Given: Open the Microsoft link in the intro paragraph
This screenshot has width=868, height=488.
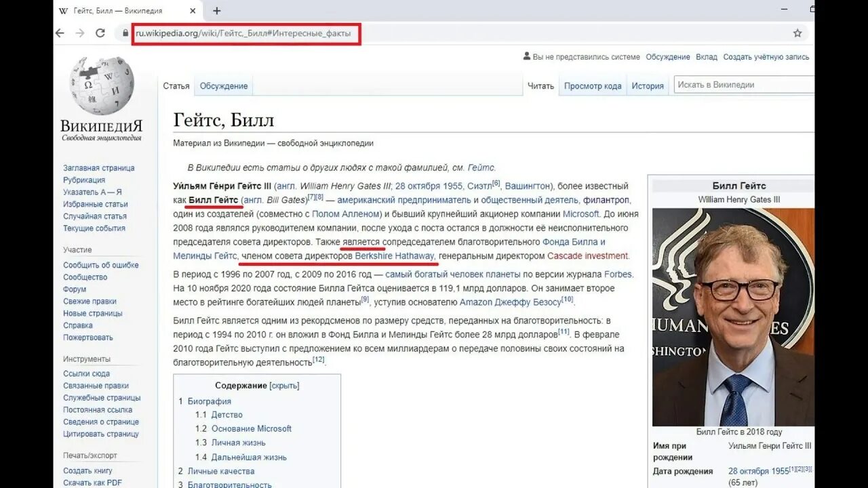Looking at the screenshot, I should [x=580, y=213].
